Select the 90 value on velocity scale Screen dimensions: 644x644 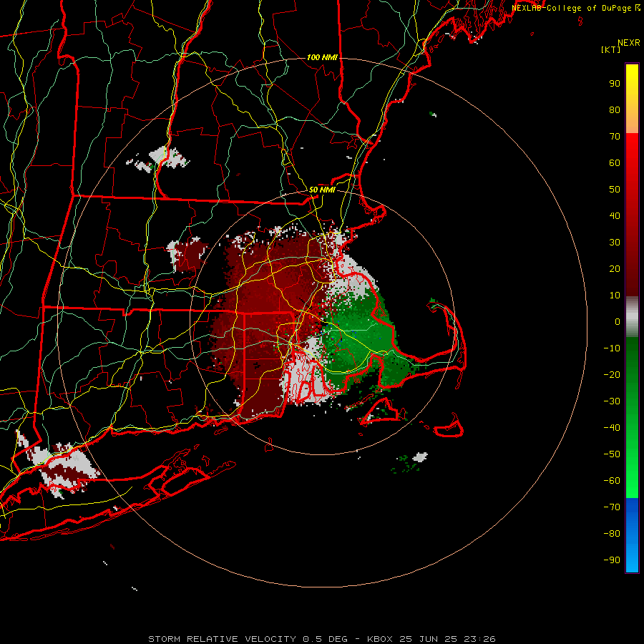pyautogui.click(x=615, y=84)
